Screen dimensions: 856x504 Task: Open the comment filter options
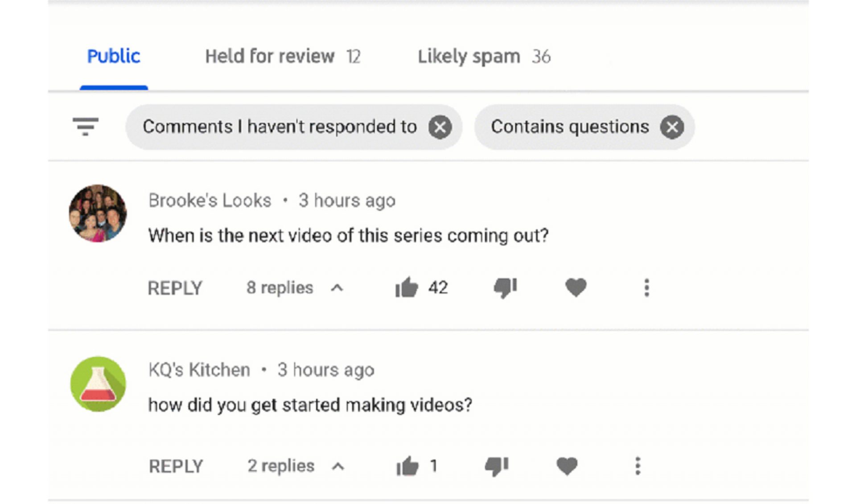pos(86,127)
